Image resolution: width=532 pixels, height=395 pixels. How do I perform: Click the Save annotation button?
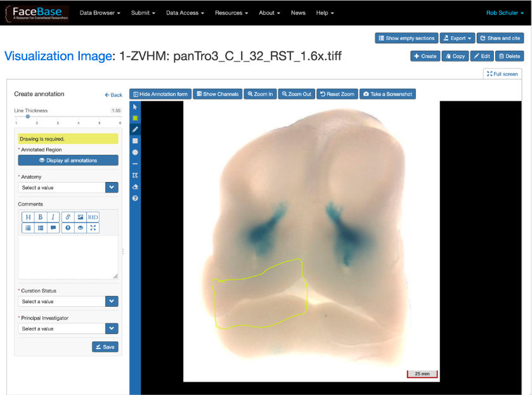(105, 347)
